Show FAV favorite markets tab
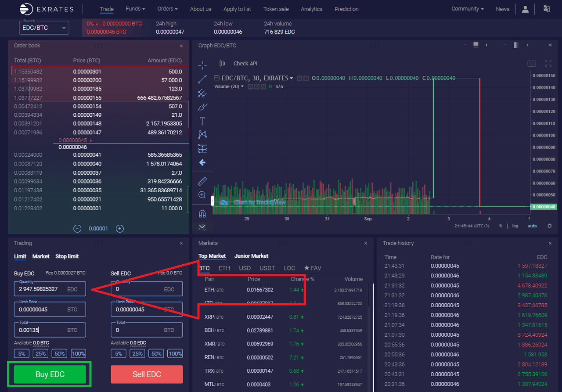Image resolution: width=562 pixels, height=392 pixels. [313, 268]
